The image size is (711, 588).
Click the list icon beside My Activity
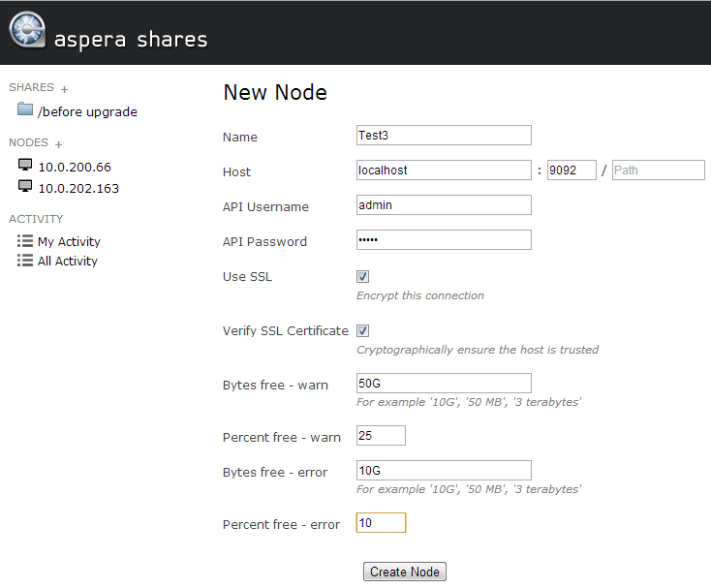pos(25,241)
